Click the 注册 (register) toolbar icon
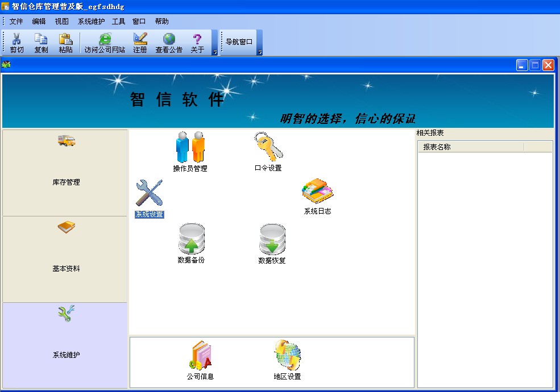 coord(140,39)
